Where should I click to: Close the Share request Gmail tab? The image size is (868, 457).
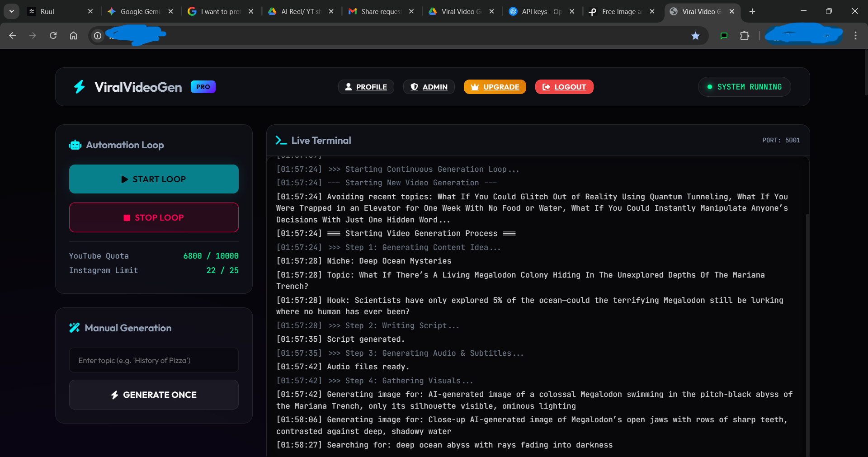pyautogui.click(x=411, y=11)
